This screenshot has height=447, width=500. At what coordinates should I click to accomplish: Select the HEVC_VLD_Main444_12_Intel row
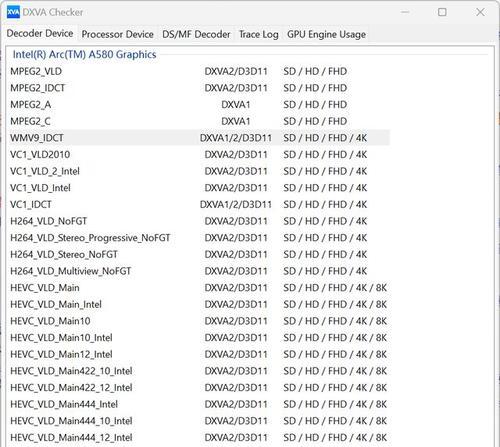[200, 437]
